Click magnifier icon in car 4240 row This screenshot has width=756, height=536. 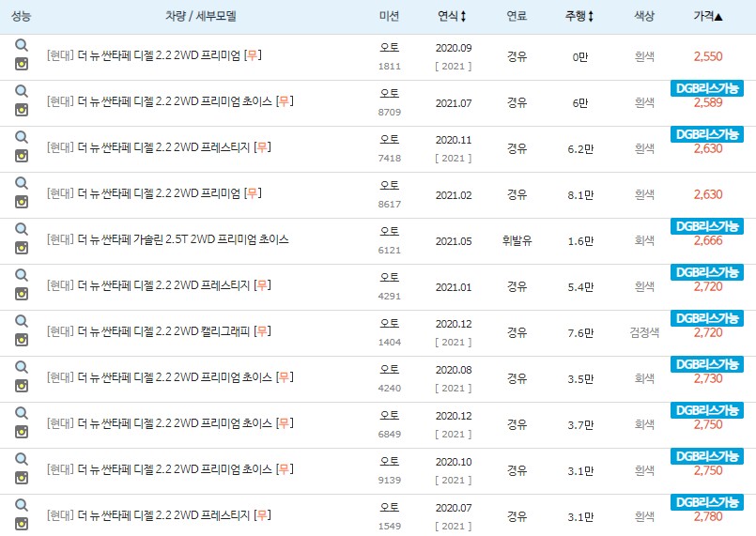pyautogui.click(x=22, y=367)
